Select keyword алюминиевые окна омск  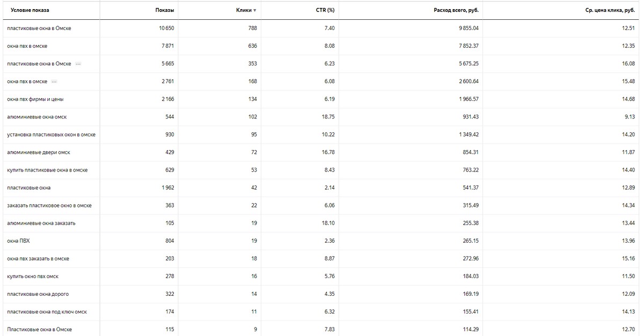pyautogui.click(x=36, y=117)
